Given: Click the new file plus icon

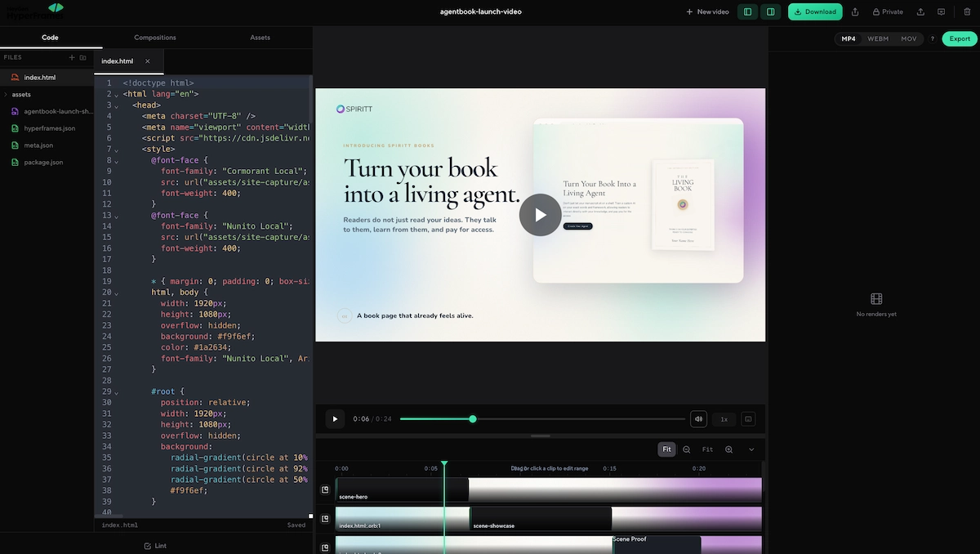Looking at the screenshot, I should (72, 57).
